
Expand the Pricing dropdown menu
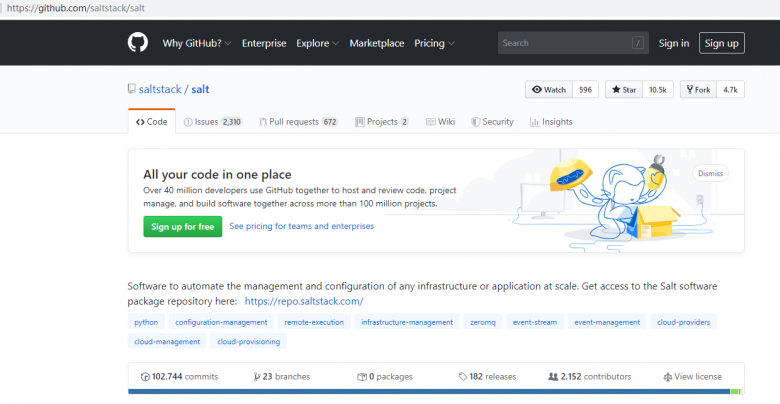[x=434, y=43]
